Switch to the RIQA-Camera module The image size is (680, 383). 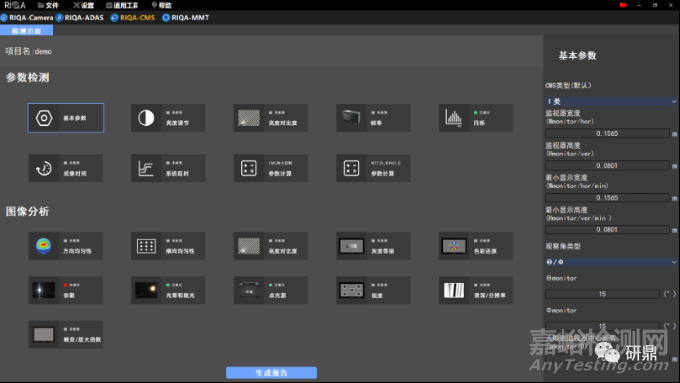pyautogui.click(x=27, y=18)
